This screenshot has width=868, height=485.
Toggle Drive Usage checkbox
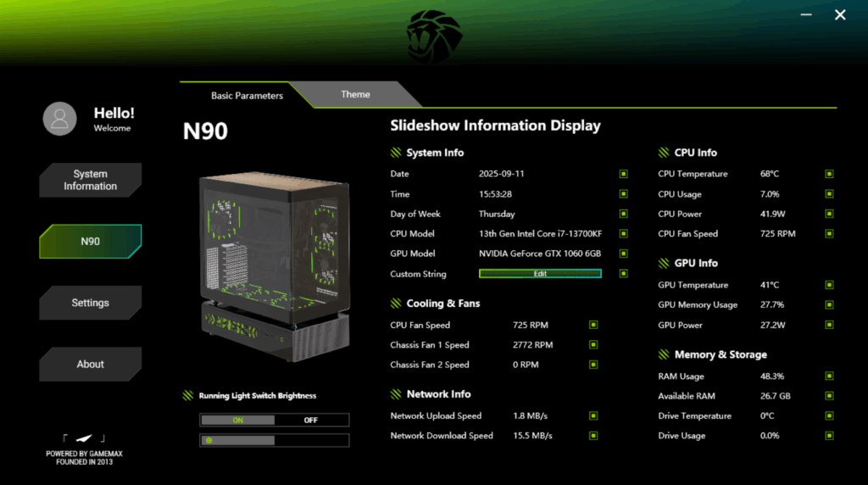[829, 436]
